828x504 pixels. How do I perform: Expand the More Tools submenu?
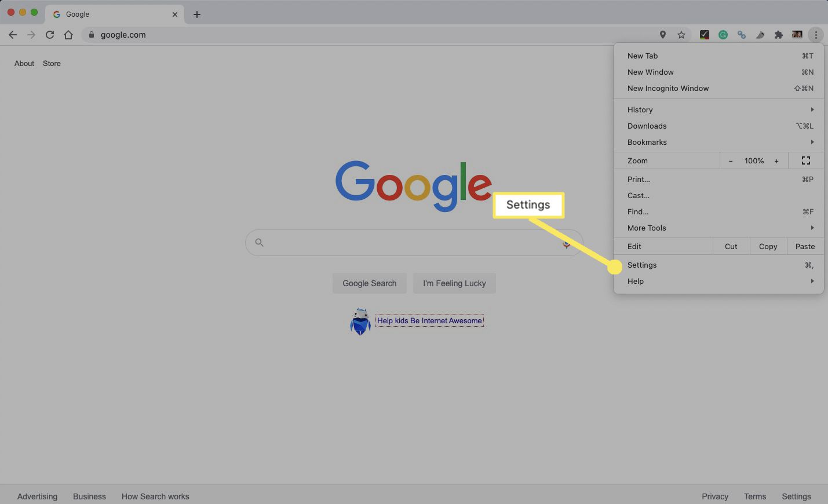pyautogui.click(x=718, y=228)
